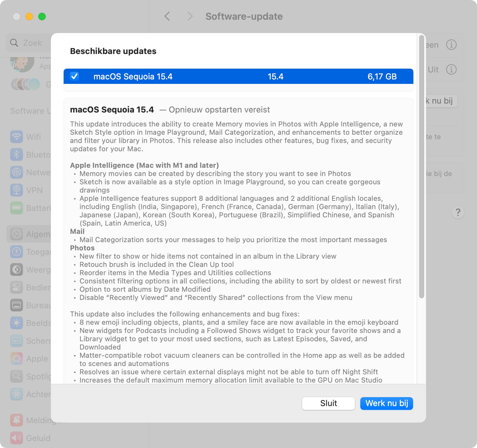The width and height of the screenshot is (477, 448).
Task: Open the Spotlight magnifier icon in sidebar
Action: point(17,377)
